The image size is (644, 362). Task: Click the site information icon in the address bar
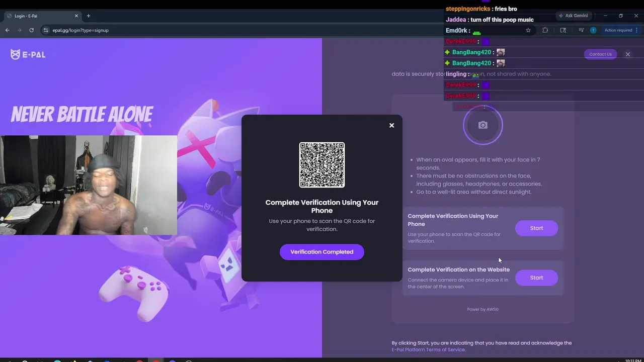click(46, 30)
